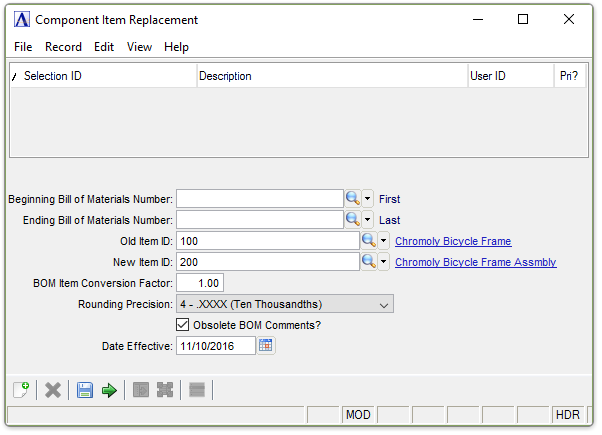Click the Delete X toolbar icon
The height and width of the screenshot is (435, 602).
(x=53, y=390)
